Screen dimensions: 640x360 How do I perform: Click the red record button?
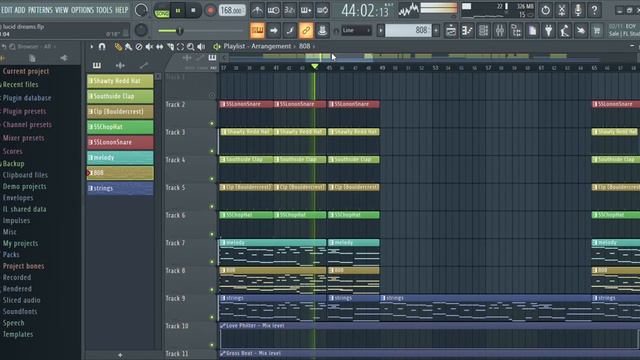click(x=211, y=11)
